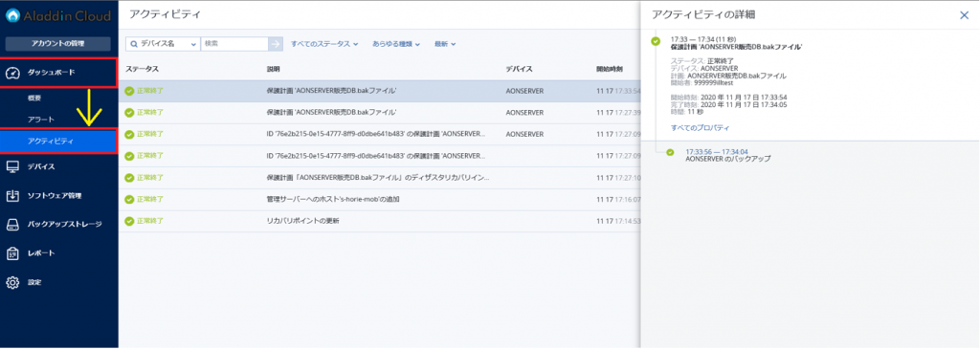
Task: Click the 検索 input field
Action: click(234, 44)
